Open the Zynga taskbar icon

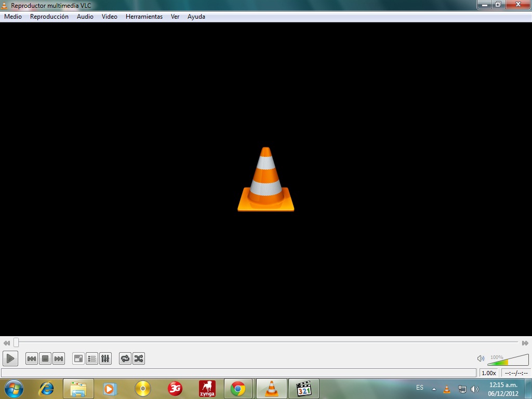point(207,389)
